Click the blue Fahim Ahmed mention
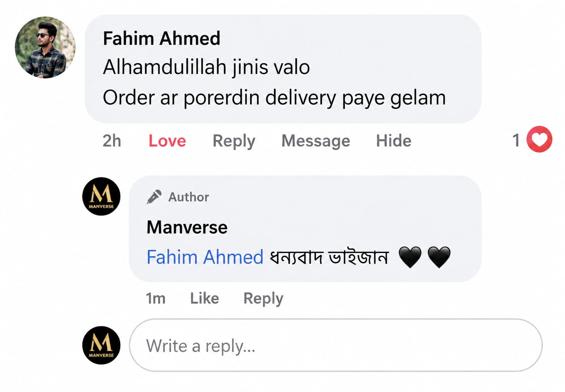This screenshot has width=565, height=392. (205, 257)
